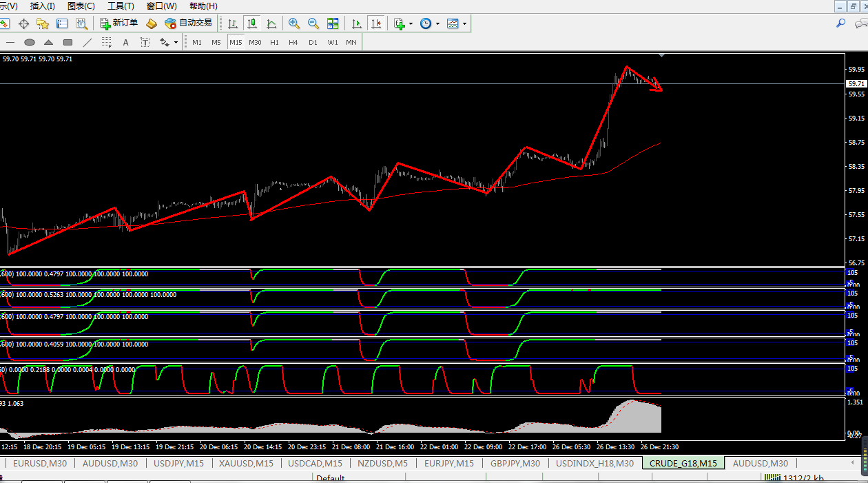
Task: Select the trendline drawing tool
Action: pyautogui.click(x=87, y=43)
